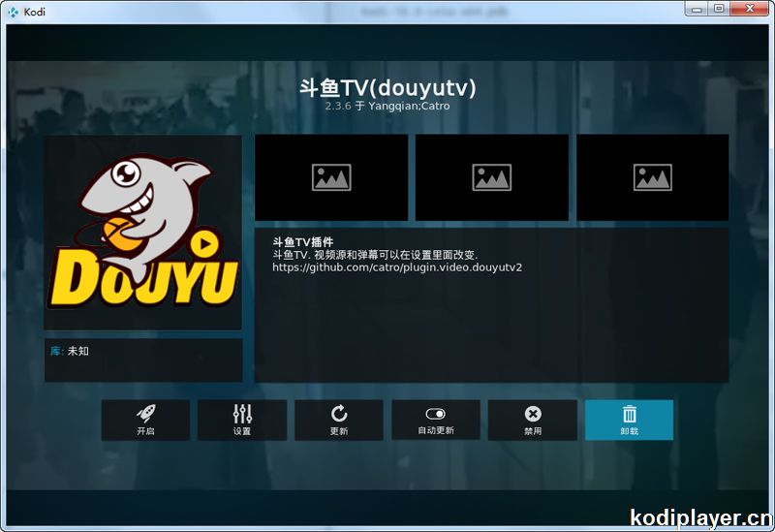Open the first screenshot placeholder thumbnail

(331, 177)
